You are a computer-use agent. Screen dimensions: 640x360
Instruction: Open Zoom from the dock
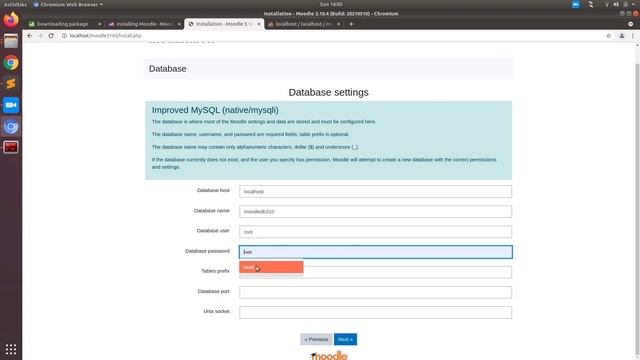[11, 105]
